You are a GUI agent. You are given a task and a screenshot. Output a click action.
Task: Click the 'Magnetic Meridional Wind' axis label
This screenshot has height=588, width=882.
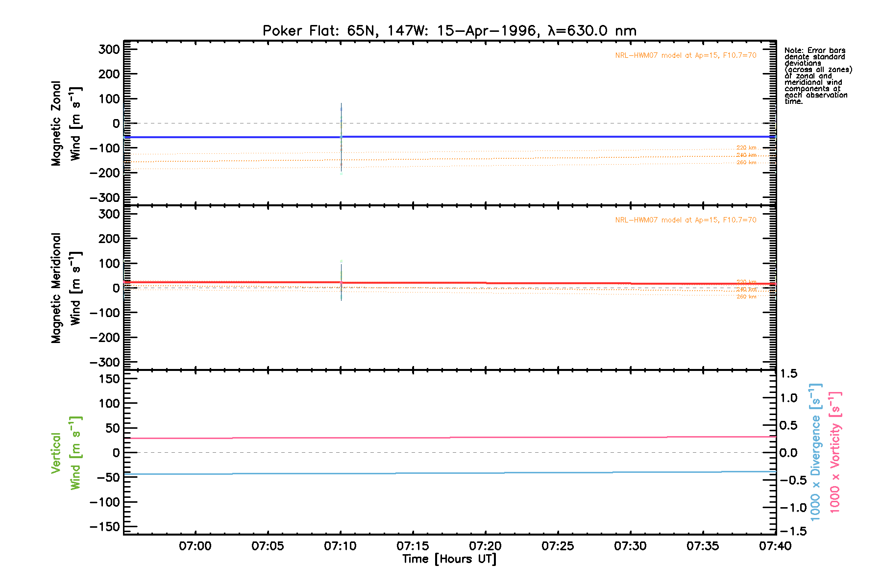click(x=66, y=288)
